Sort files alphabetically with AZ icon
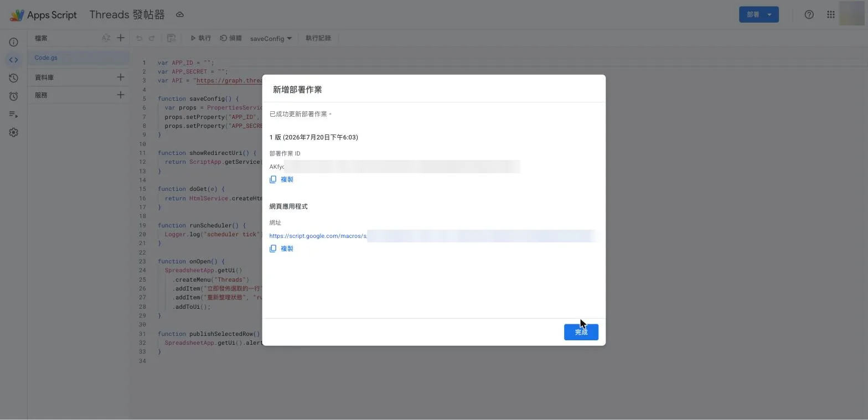Viewport: 868px width, 420px height. point(106,38)
